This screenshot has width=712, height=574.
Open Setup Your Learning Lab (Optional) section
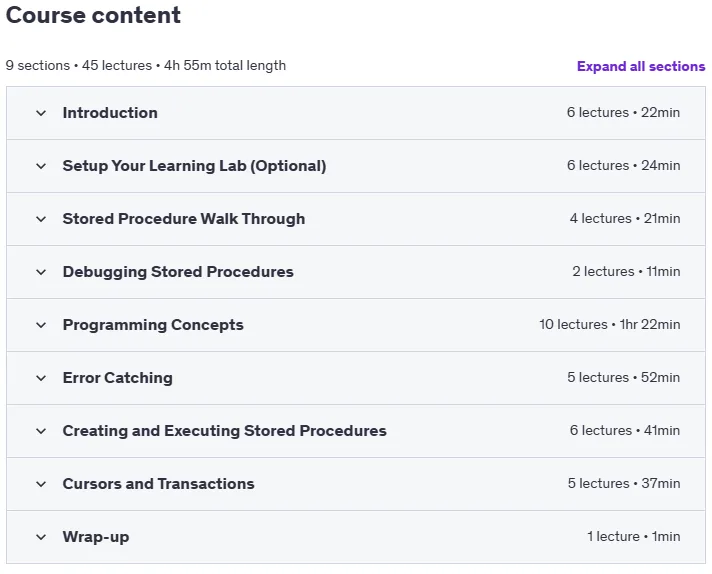(194, 166)
